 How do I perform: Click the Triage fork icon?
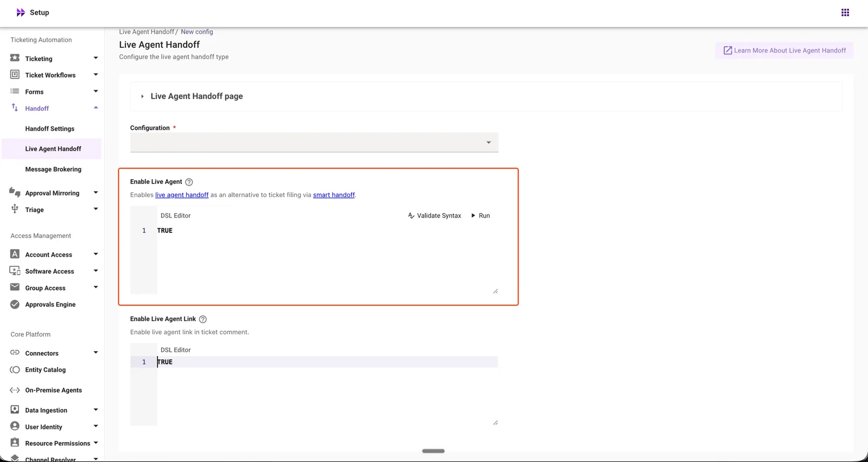pyautogui.click(x=15, y=209)
